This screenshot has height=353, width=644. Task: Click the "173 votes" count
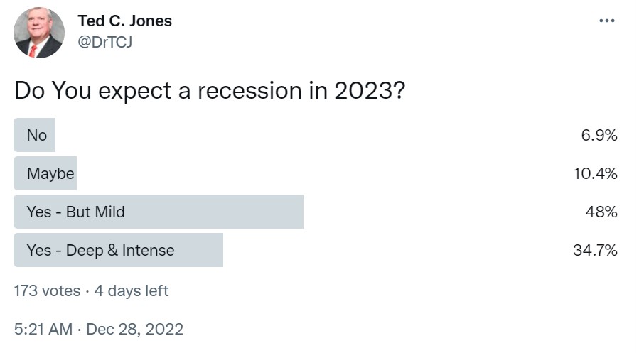(47, 290)
